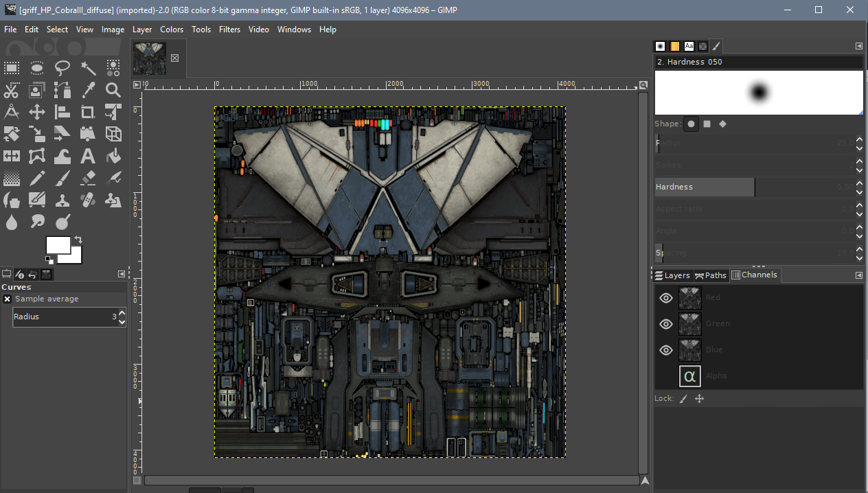The image size is (868, 493).
Task: Open the Colors menu
Action: click(172, 30)
